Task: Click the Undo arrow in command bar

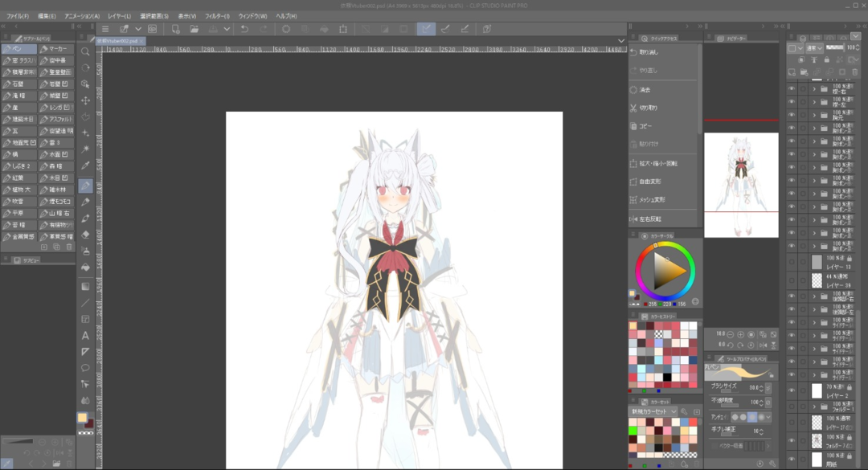Action: pos(244,29)
